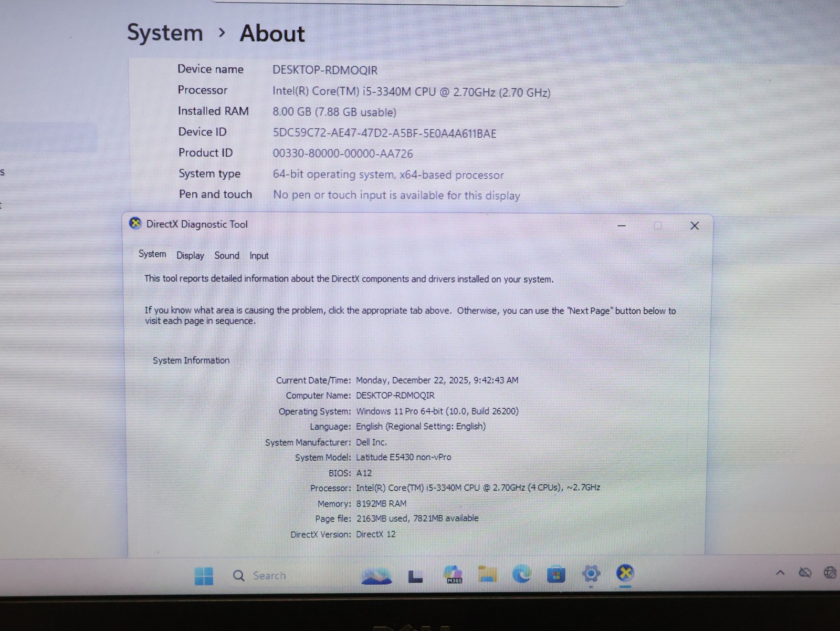Open Task View from the taskbar

415,576
